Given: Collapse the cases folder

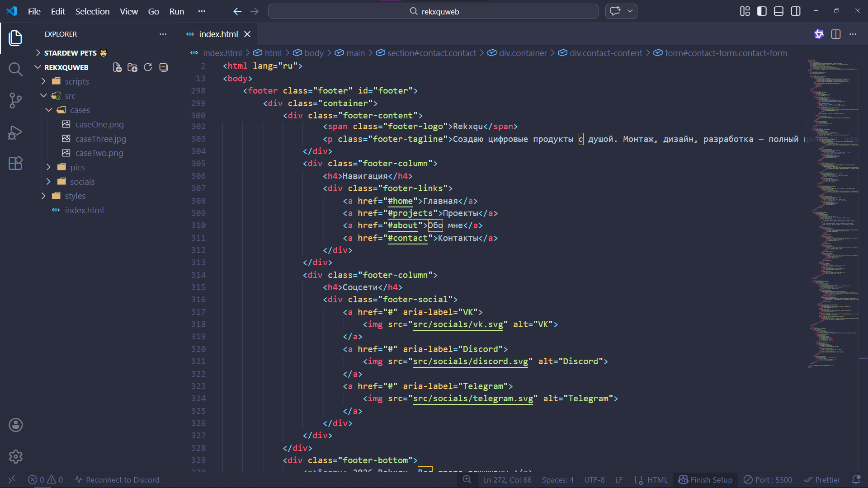Looking at the screenshot, I should (80, 110).
